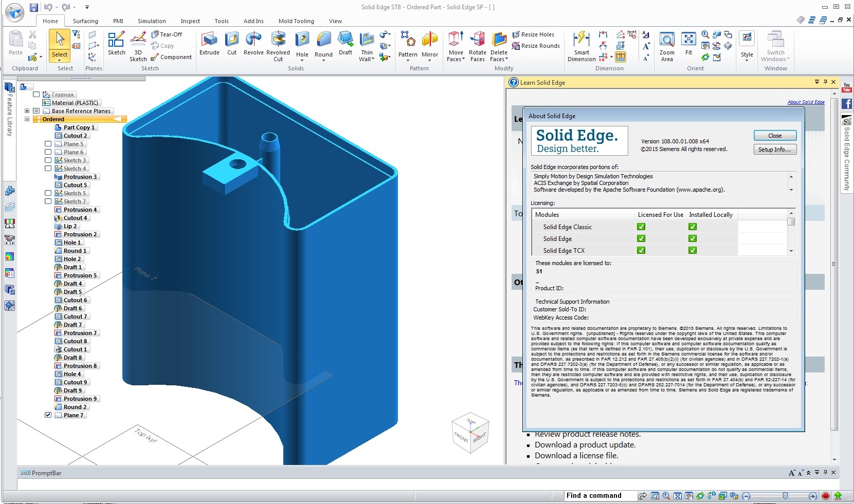Switch to the Surfacing ribbon tab
This screenshot has height=504, width=854.
85,21
